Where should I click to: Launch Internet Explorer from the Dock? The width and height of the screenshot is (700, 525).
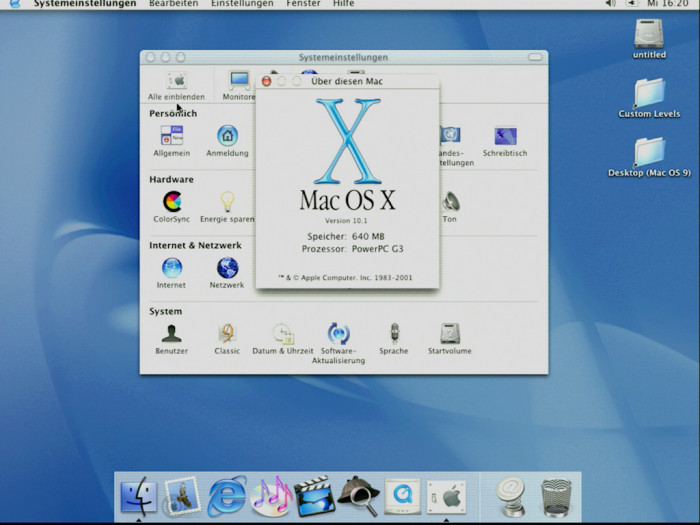click(x=227, y=496)
